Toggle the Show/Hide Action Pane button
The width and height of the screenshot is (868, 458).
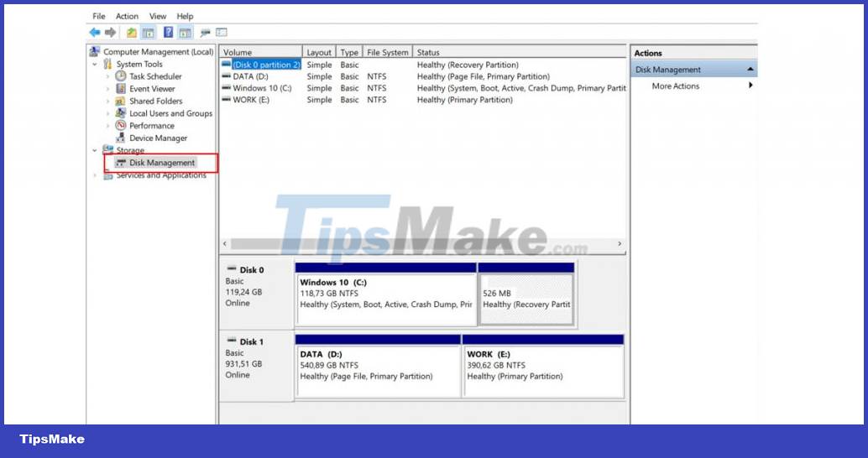(x=185, y=33)
